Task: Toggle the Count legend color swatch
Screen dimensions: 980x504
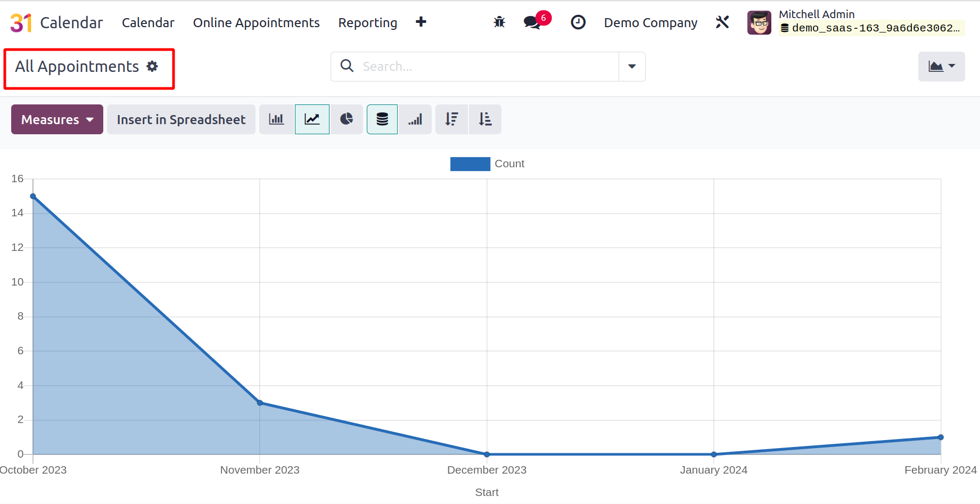Action: pos(470,164)
